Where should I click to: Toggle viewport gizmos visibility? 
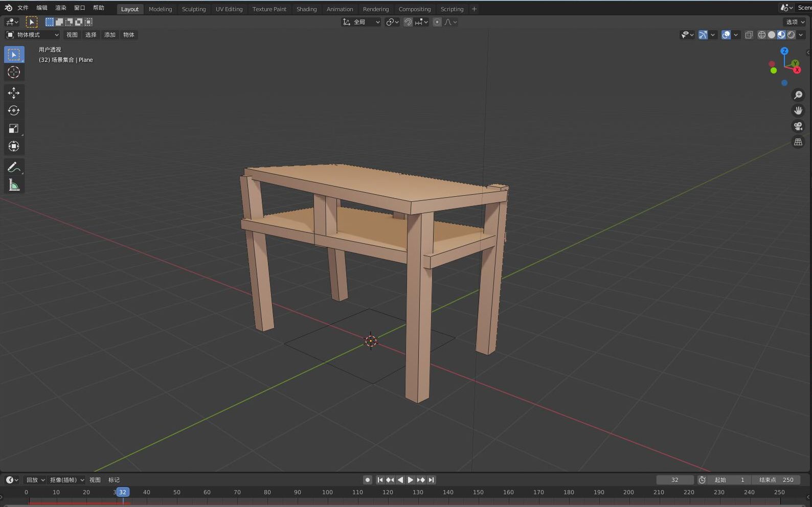click(x=703, y=35)
